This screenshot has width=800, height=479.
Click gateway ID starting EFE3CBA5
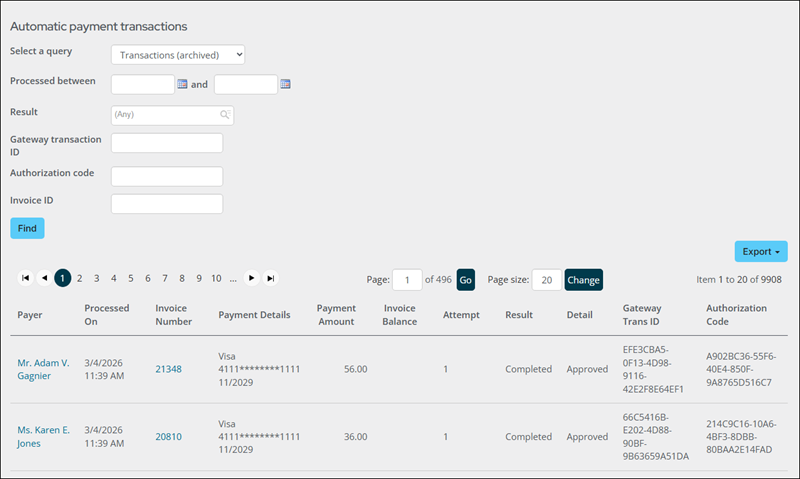[653, 369]
